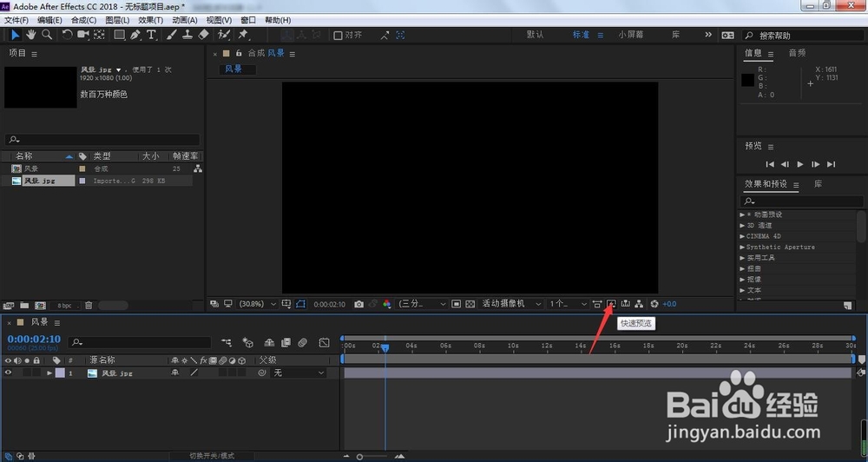
Task: Open the 合成(C) menu
Action: click(83, 20)
